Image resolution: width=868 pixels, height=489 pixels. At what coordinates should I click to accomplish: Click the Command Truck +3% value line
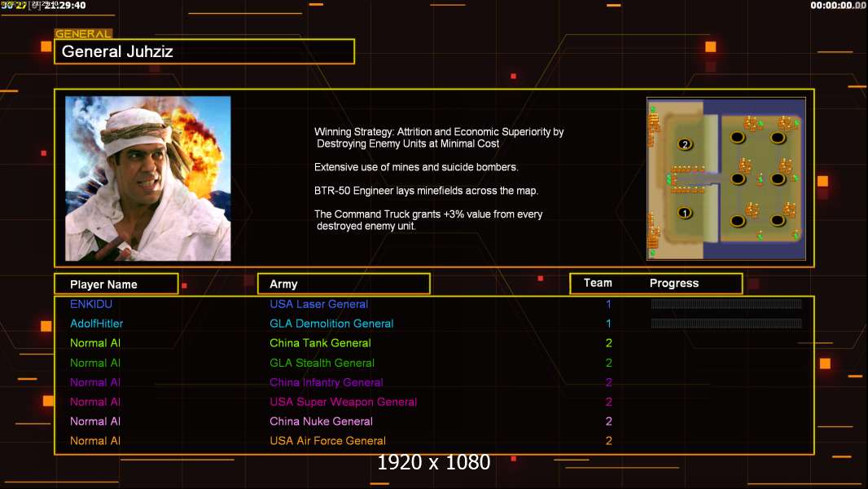(x=428, y=220)
